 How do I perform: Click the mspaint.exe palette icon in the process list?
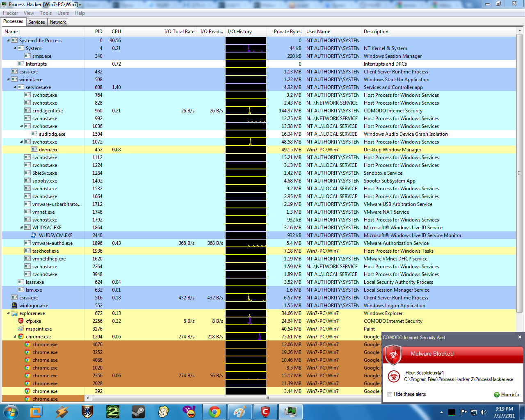click(x=21, y=329)
